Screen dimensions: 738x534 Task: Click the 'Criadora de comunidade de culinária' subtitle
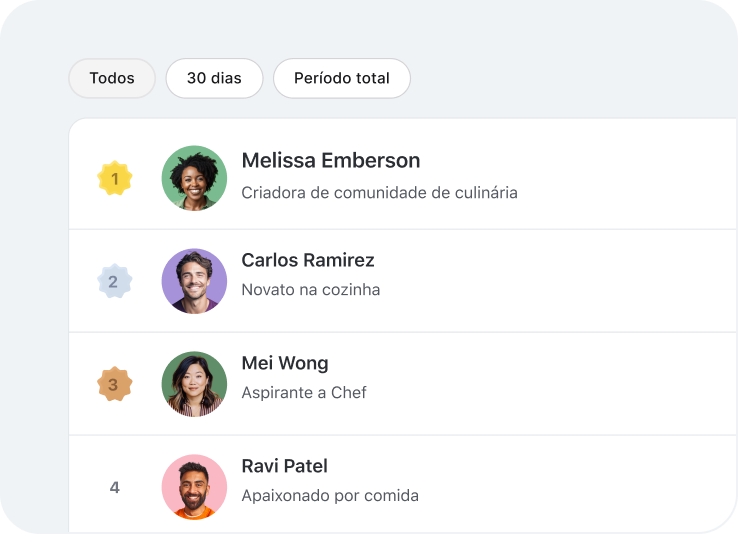tap(379, 193)
